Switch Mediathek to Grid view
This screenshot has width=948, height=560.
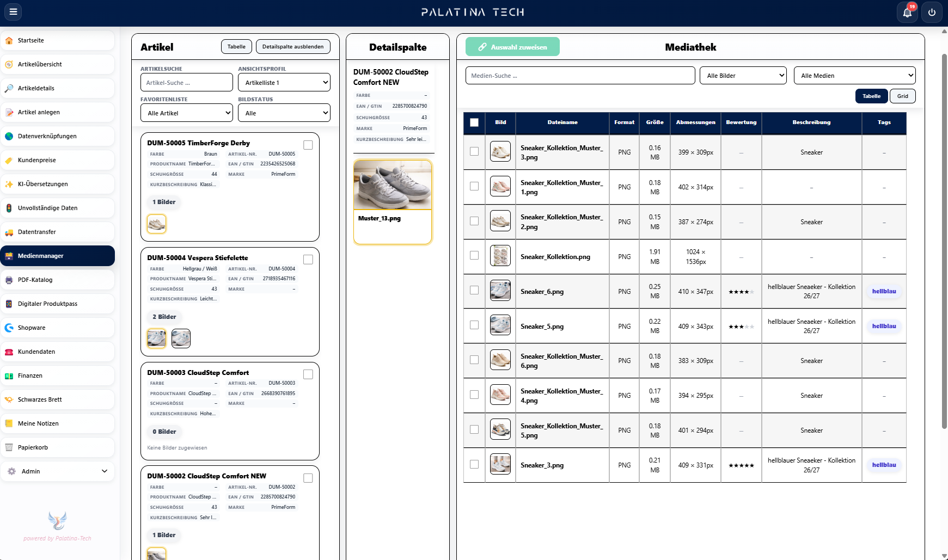pos(903,96)
